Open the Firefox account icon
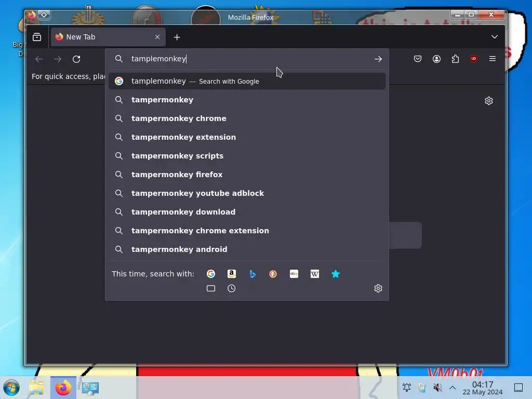This screenshot has width=532, height=399. pyautogui.click(x=436, y=59)
